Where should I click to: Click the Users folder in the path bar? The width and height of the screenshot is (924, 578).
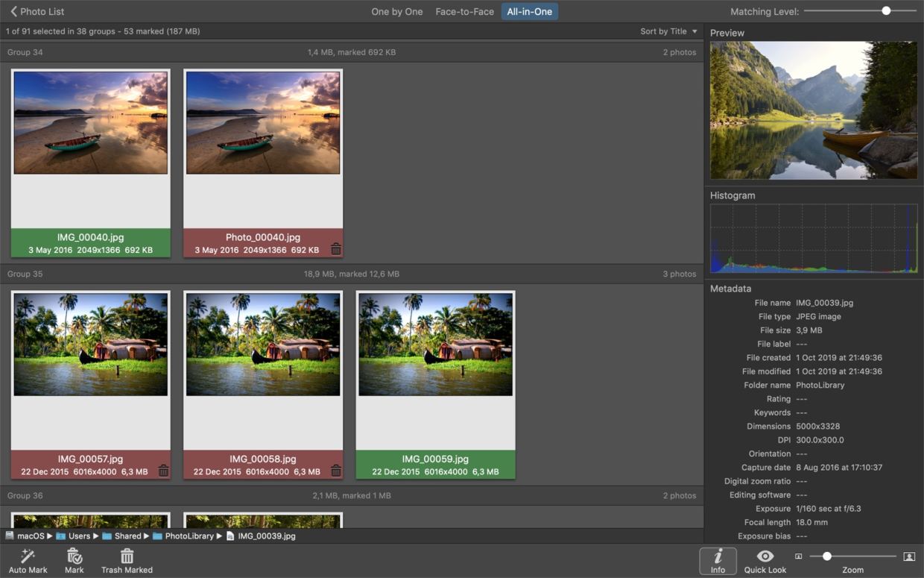[x=73, y=535]
